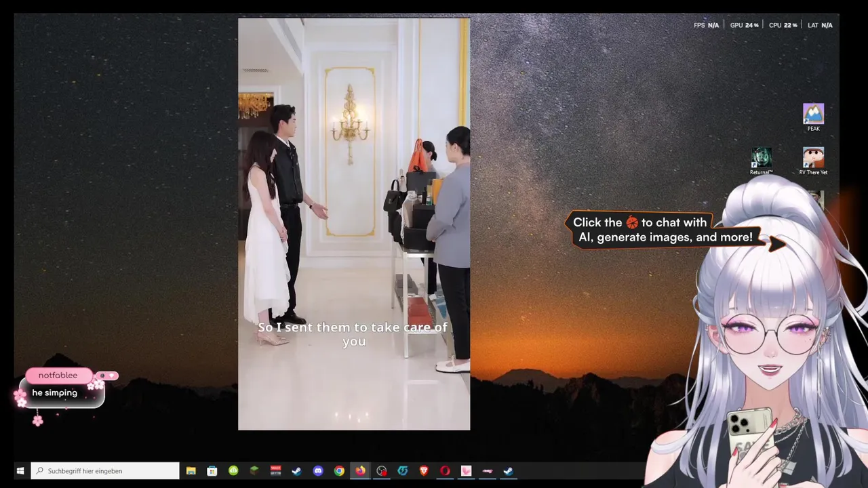868x488 pixels.
Task: Open the pink square app on taskbar
Action: coord(466,471)
